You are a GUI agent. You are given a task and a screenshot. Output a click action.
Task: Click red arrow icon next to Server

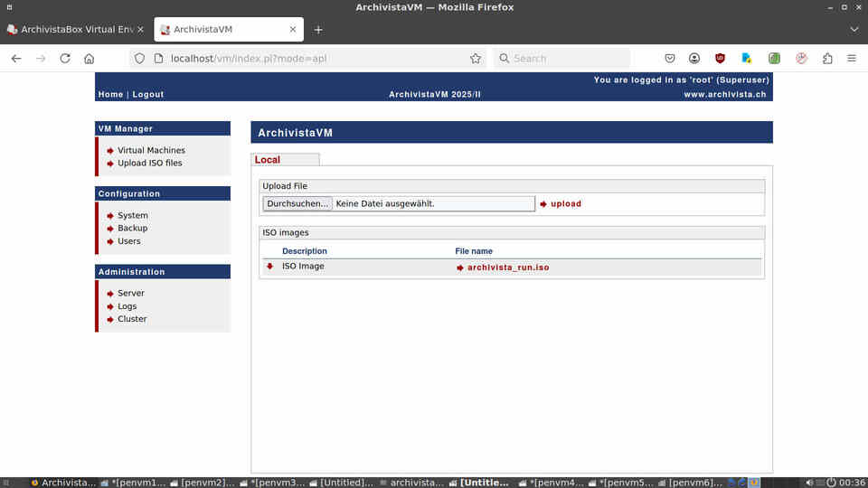pyautogui.click(x=110, y=293)
